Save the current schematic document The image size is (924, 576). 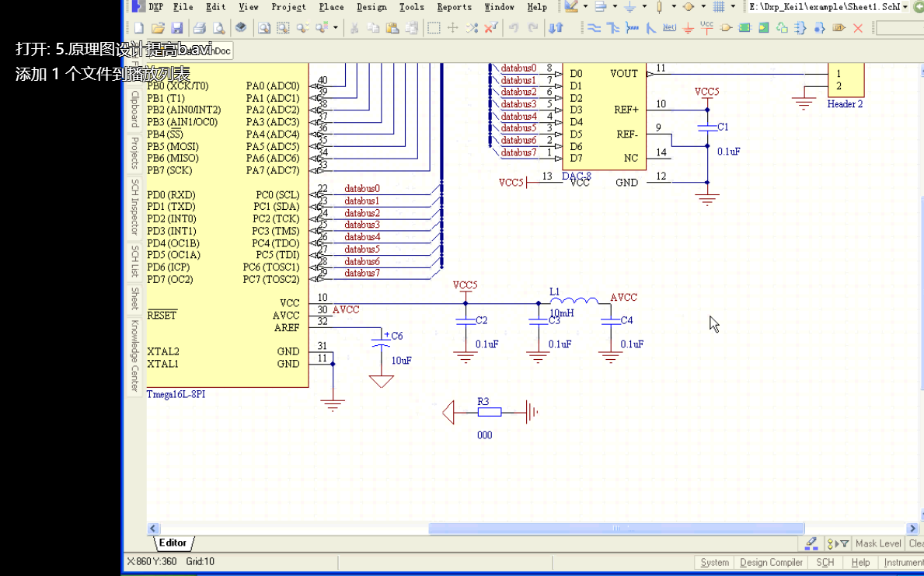pyautogui.click(x=176, y=28)
